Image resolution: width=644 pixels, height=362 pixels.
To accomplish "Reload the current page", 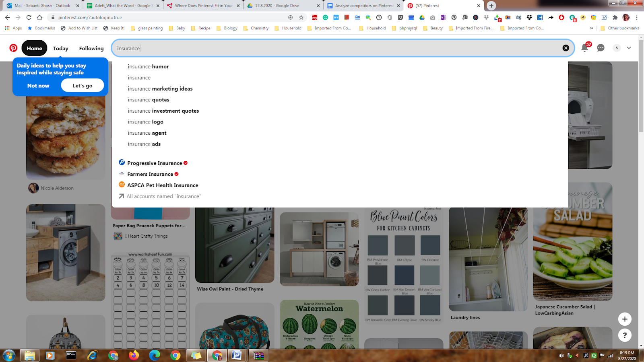I will (x=29, y=17).
